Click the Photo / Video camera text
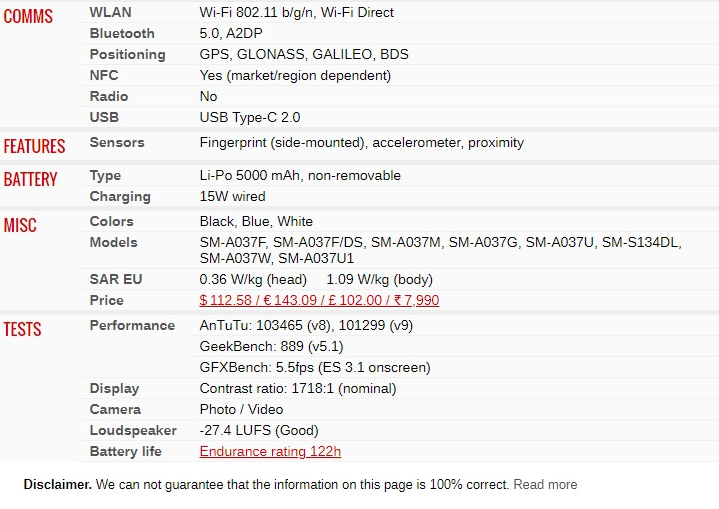The height and width of the screenshot is (509, 719). pyautogui.click(x=241, y=409)
